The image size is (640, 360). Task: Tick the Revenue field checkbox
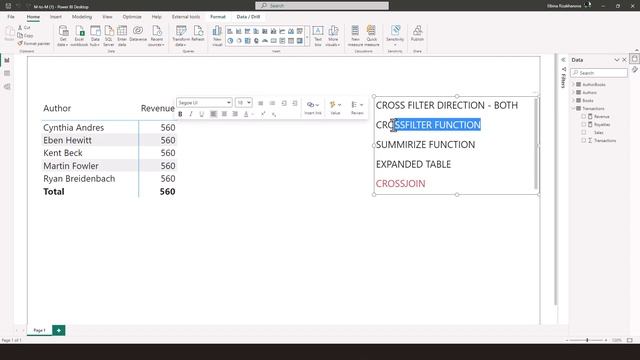(x=583, y=116)
